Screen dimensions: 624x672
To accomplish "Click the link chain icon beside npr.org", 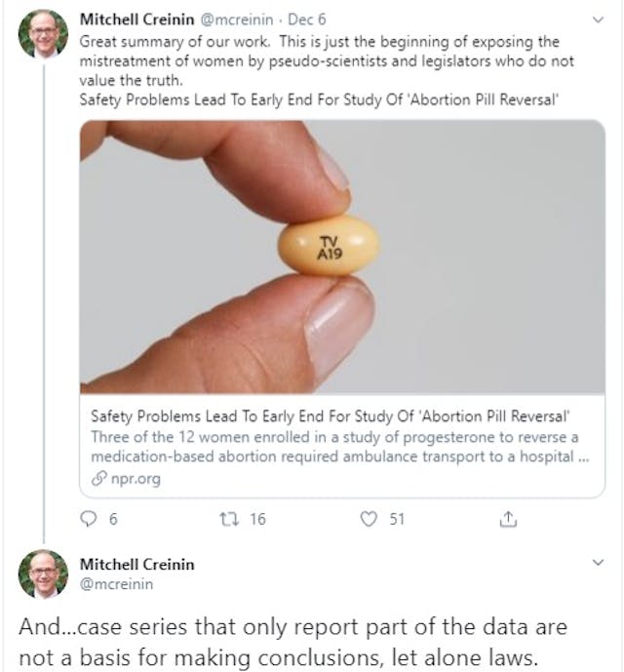I will (97, 479).
